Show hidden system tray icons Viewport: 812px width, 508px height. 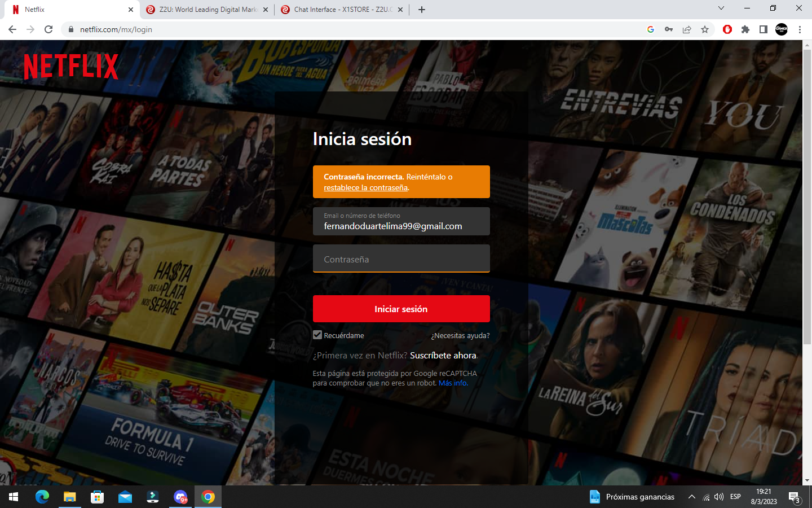692,497
